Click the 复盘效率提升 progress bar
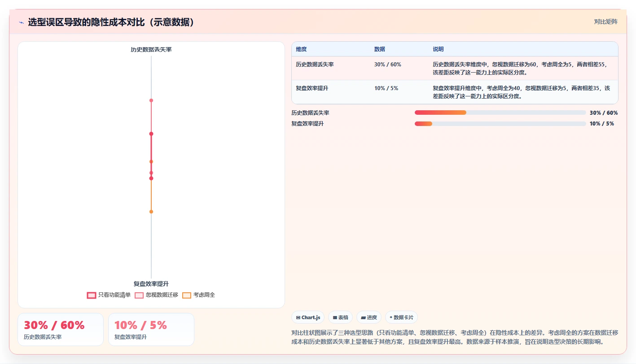The image size is (636, 364). pyautogui.click(x=500, y=123)
